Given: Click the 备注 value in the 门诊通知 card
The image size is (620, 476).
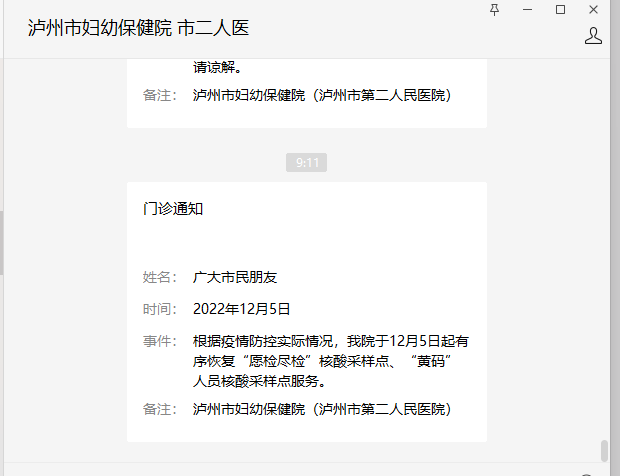Looking at the screenshot, I should tap(322, 409).
